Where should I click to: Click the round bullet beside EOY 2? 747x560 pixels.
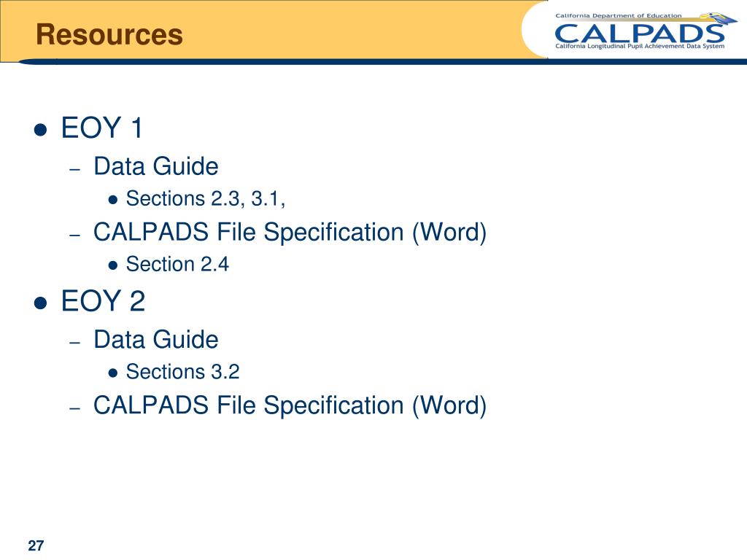coord(41,303)
